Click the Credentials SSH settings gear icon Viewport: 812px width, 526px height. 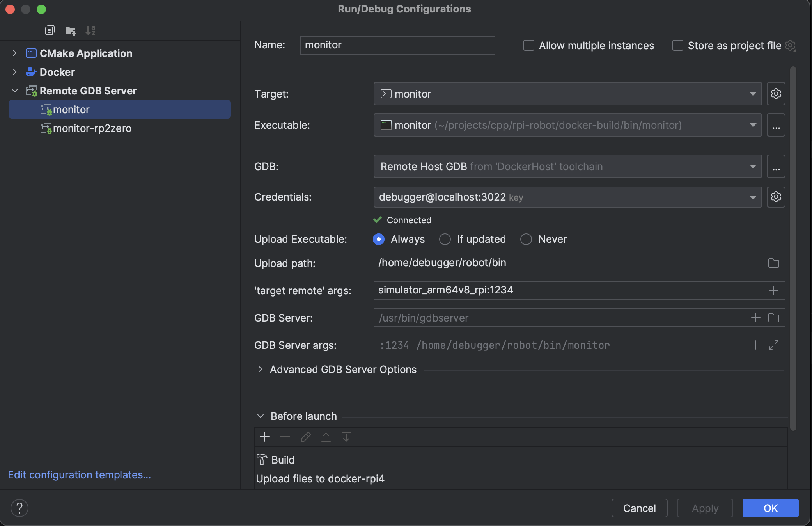(x=776, y=197)
